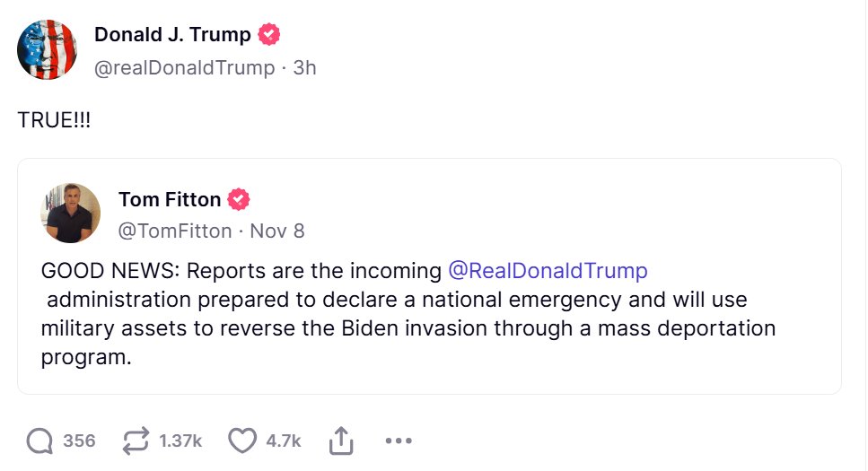This screenshot has width=868, height=471.
Task: Click the verified badge beside Donald J. Trump
Action: (x=269, y=35)
